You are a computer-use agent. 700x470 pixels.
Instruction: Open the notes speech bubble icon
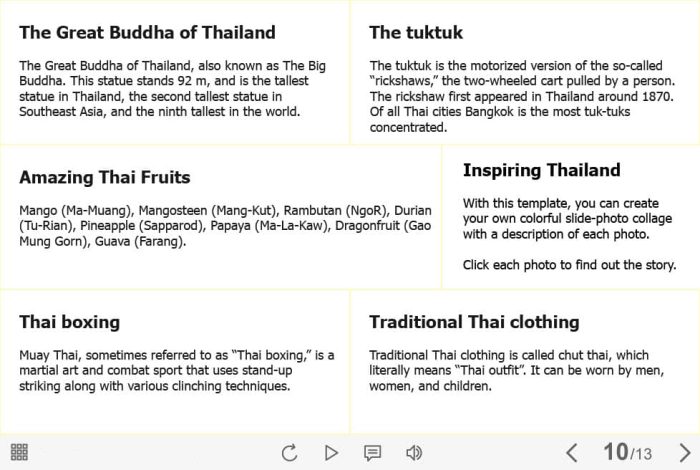tap(372, 453)
